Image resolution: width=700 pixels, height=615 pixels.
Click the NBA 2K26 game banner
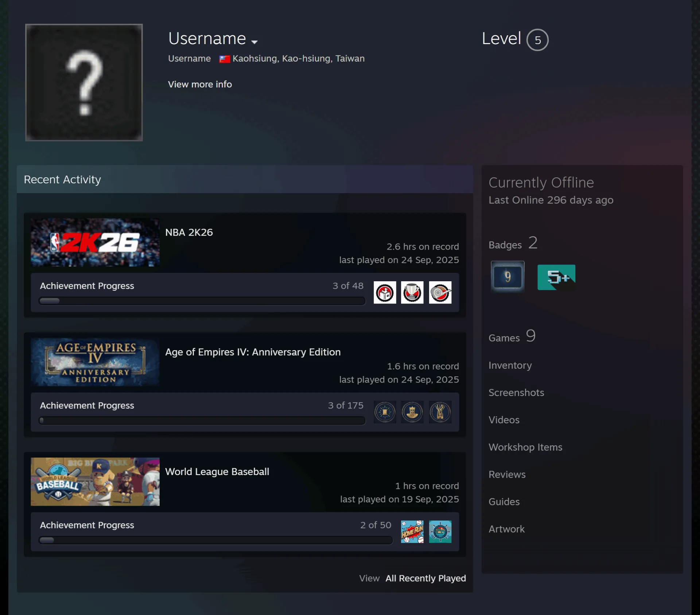pyautogui.click(x=95, y=242)
